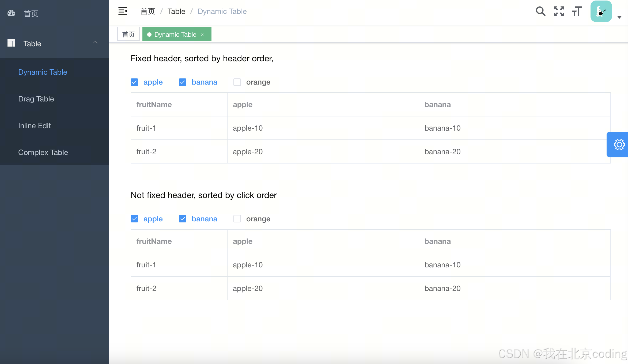Close the Dynamic Table tab

pos(202,35)
